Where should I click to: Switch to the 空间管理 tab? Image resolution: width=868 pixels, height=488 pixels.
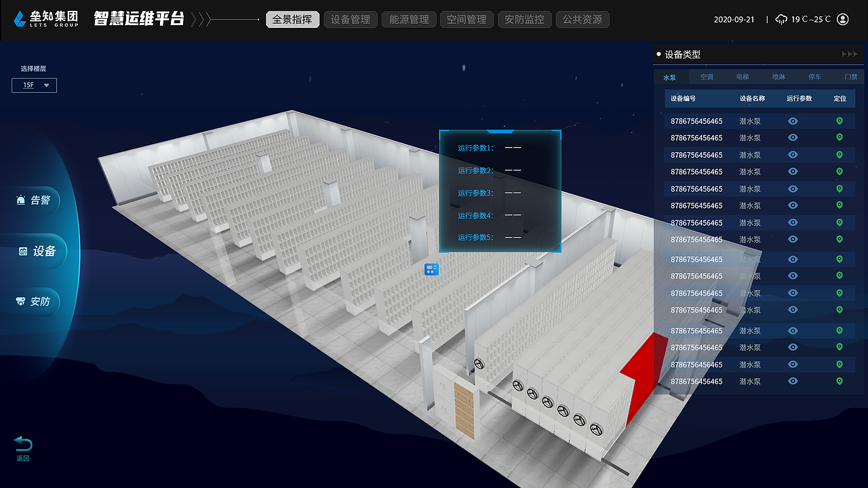(x=467, y=20)
